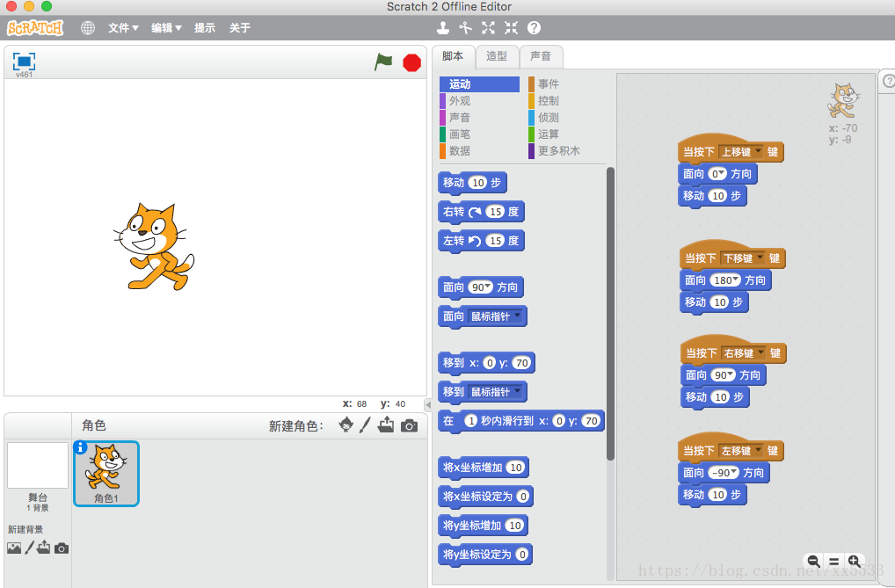The image size is (895, 588).
Task: Open the 文件 menu
Action: point(123,28)
